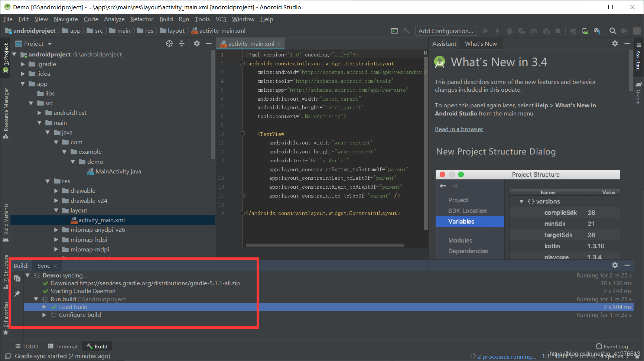
Task: Switch to the What's New tab
Action: (x=481, y=43)
